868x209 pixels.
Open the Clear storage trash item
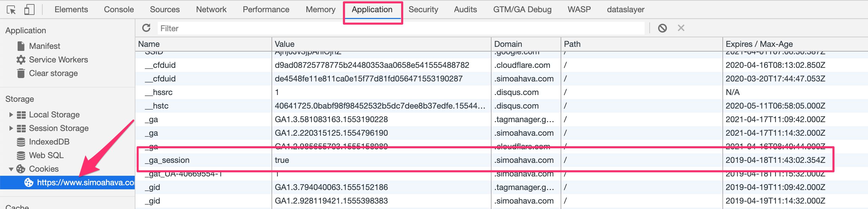point(53,73)
